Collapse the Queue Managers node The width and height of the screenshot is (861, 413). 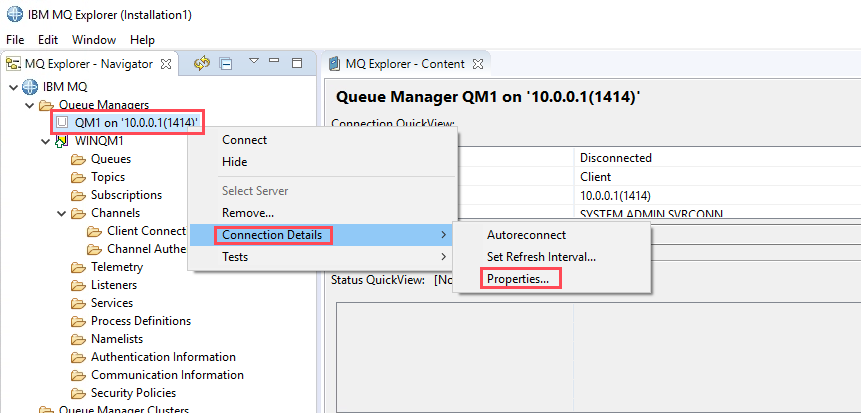click(30, 105)
